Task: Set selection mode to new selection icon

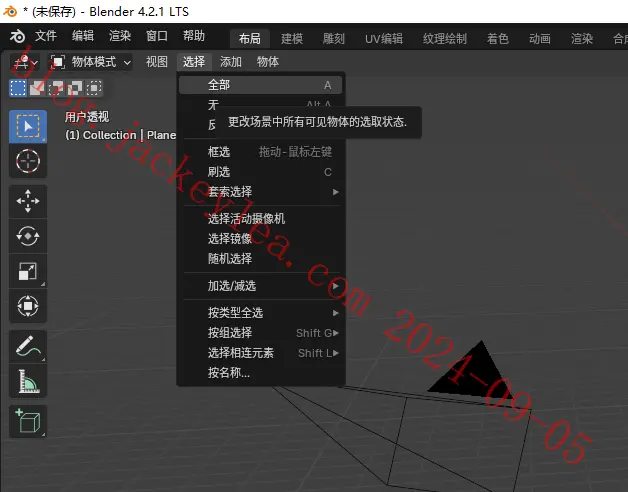Action: [18, 88]
